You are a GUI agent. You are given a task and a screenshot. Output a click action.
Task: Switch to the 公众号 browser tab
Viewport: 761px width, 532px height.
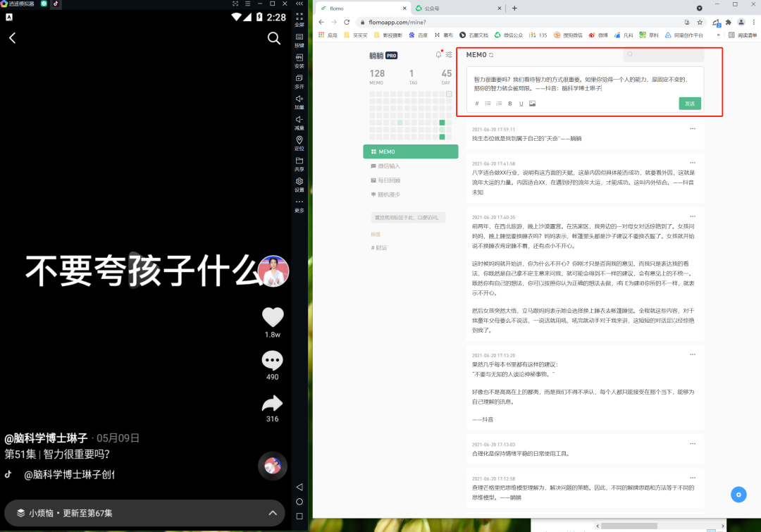458,8
